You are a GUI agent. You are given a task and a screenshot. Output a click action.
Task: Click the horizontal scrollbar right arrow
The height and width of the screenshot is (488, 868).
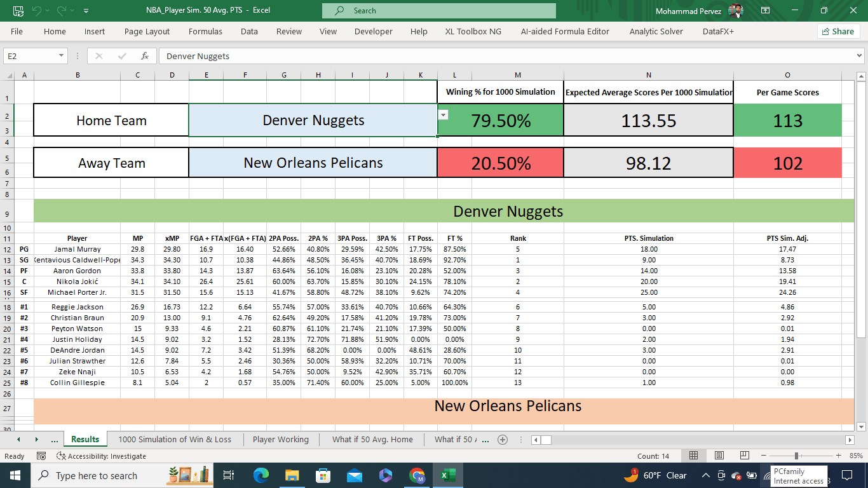click(850, 440)
